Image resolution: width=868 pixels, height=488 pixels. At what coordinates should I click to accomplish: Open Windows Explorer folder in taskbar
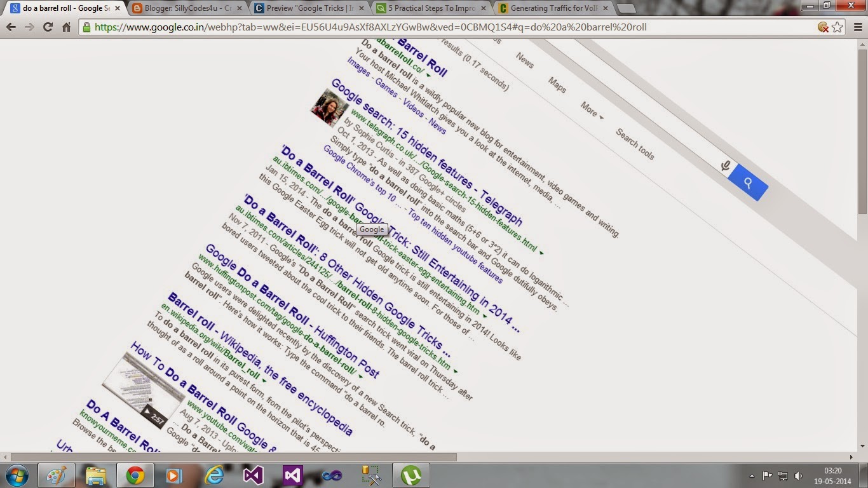pos(96,475)
